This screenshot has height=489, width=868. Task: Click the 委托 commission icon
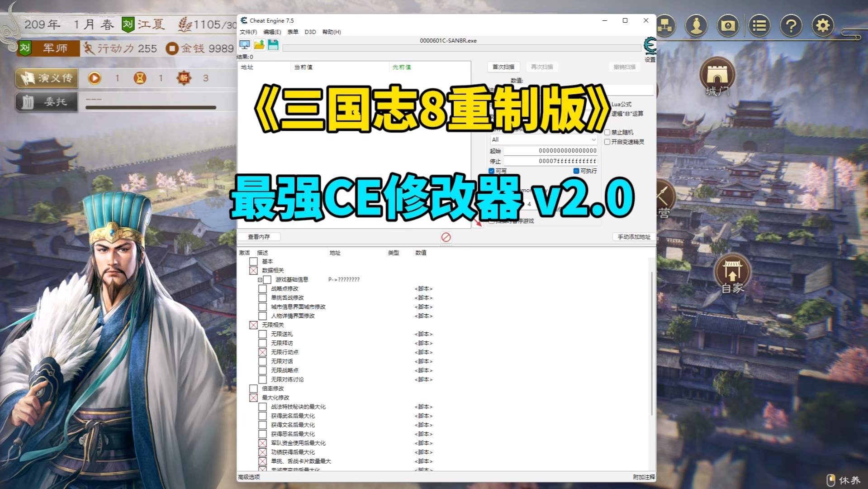47,102
